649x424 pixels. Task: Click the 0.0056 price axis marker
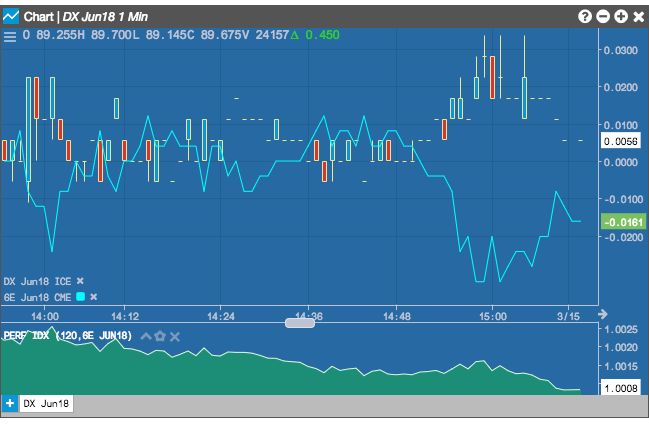(620, 141)
